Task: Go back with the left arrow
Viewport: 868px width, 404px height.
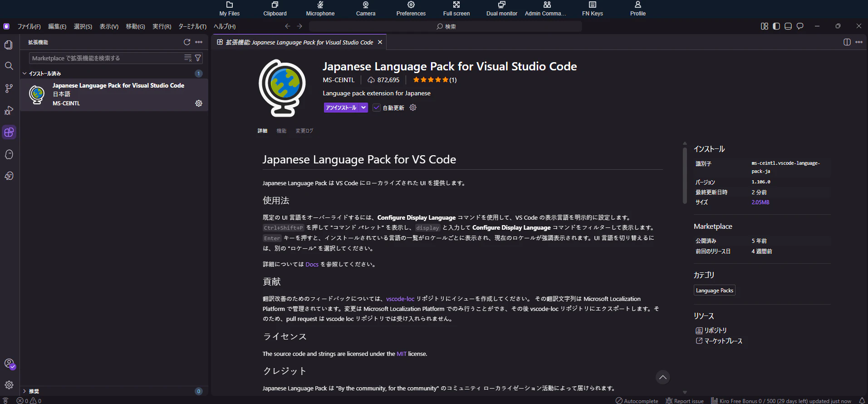Action: click(288, 26)
